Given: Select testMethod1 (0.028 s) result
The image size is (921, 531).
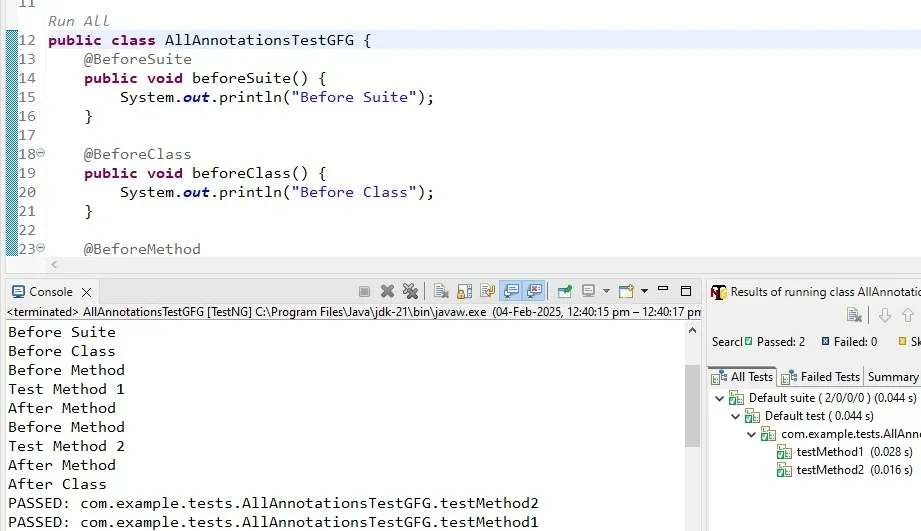Looking at the screenshot, I should coord(845,452).
